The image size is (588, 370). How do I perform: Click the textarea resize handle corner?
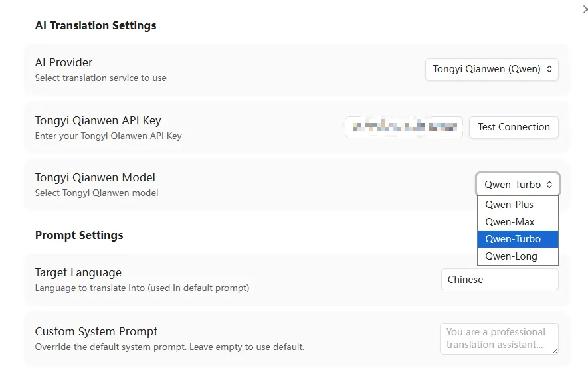pos(555,351)
